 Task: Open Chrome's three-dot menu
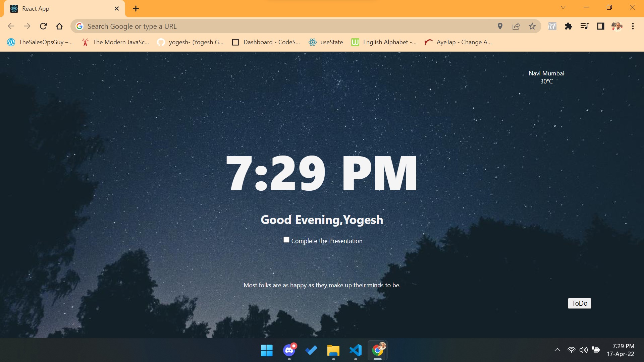click(x=633, y=26)
